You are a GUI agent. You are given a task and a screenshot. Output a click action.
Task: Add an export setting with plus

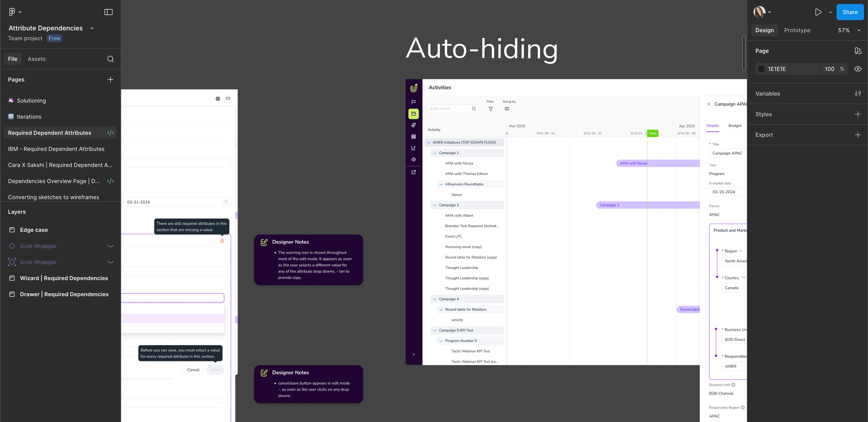858,135
